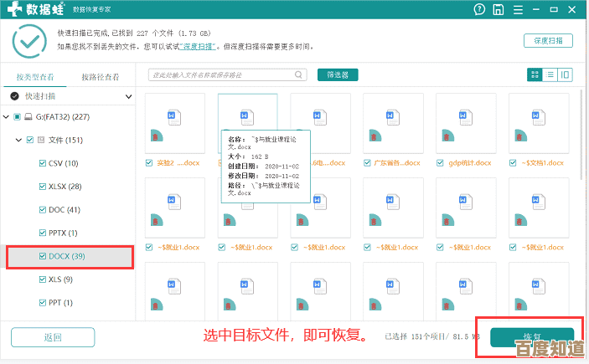The height and width of the screenshot is (364, 589).
Task: Click the save icon in title bar
Action: pyautogui.click(x=499, y=10)
